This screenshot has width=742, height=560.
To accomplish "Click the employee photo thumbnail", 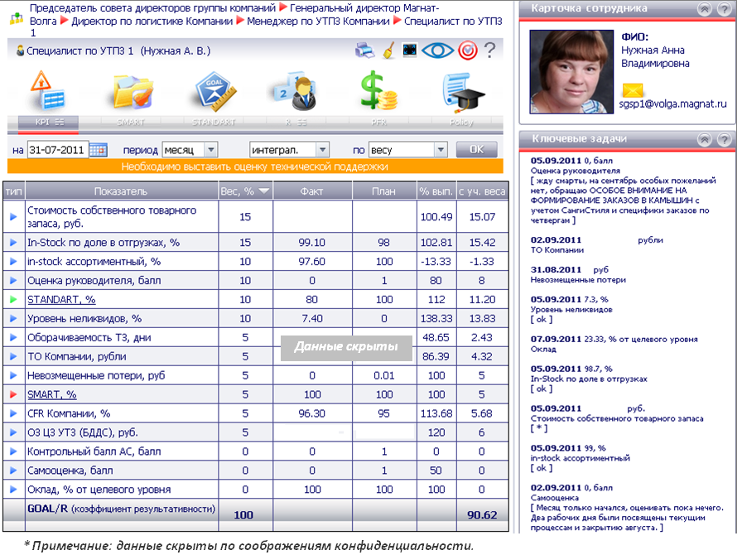I will click(571, 71).
